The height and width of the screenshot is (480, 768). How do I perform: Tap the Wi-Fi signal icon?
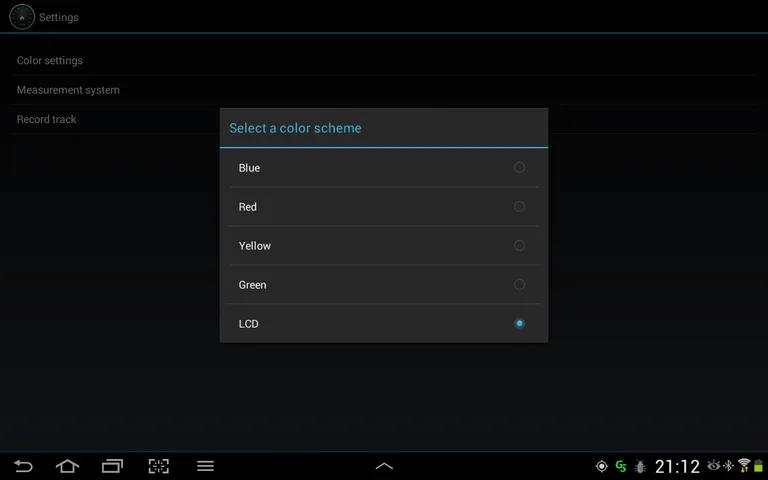click(744, 465)
